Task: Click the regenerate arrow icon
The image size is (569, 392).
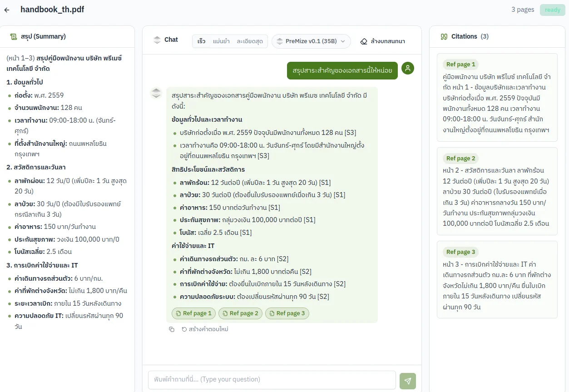Action: pyautogui.click(x=184, y=329)
